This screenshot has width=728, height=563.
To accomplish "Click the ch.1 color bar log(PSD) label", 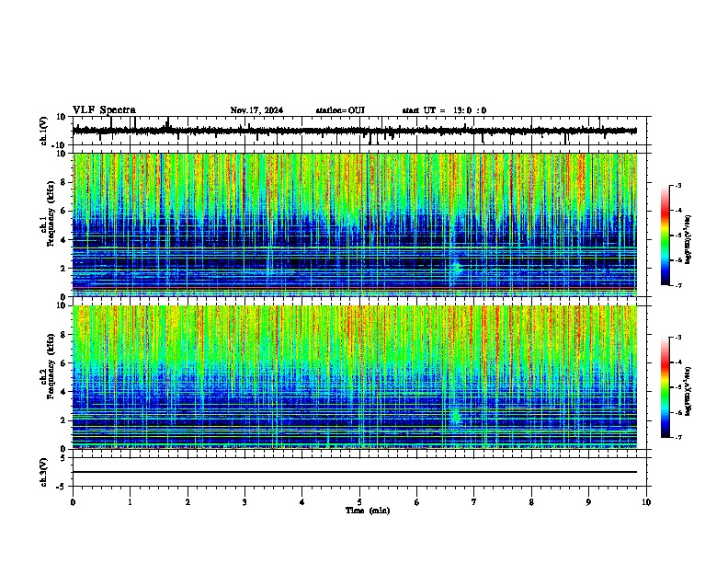I will click(x=688, y=239).
